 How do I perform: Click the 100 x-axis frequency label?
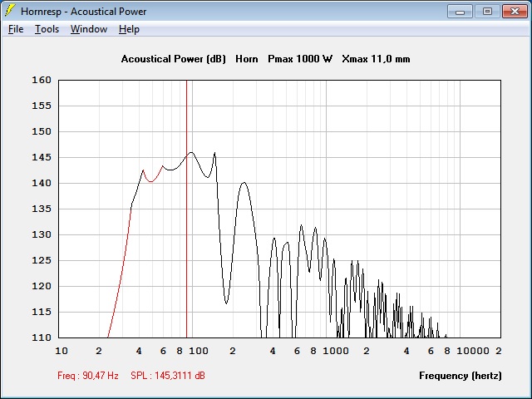[199, 351]
